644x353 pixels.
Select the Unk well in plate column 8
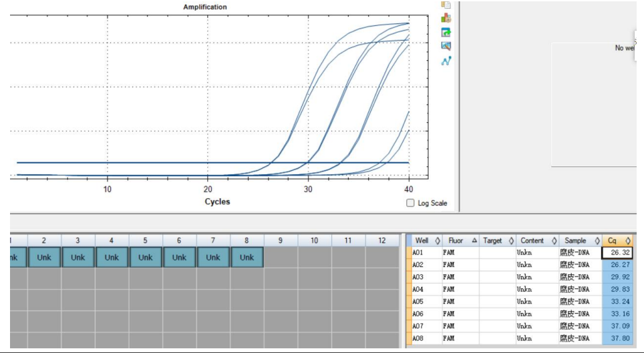pos(247,258)
